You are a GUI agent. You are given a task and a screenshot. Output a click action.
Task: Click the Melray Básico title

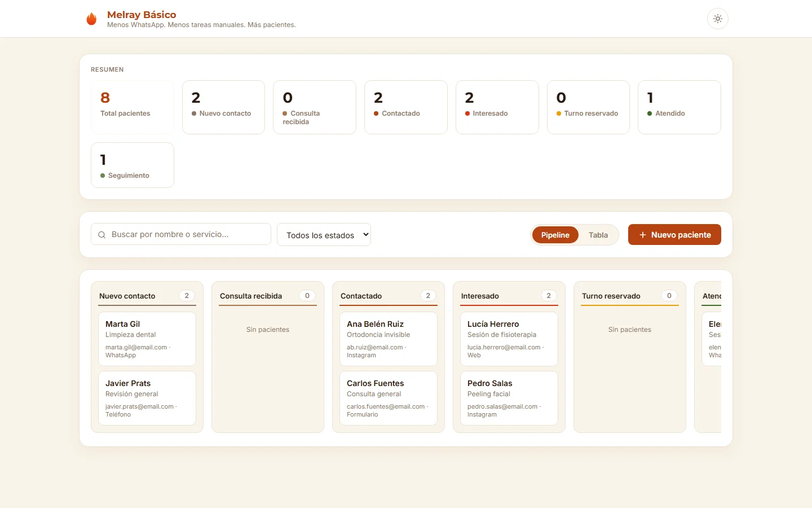pyautogui.click(x=142, y=15)
